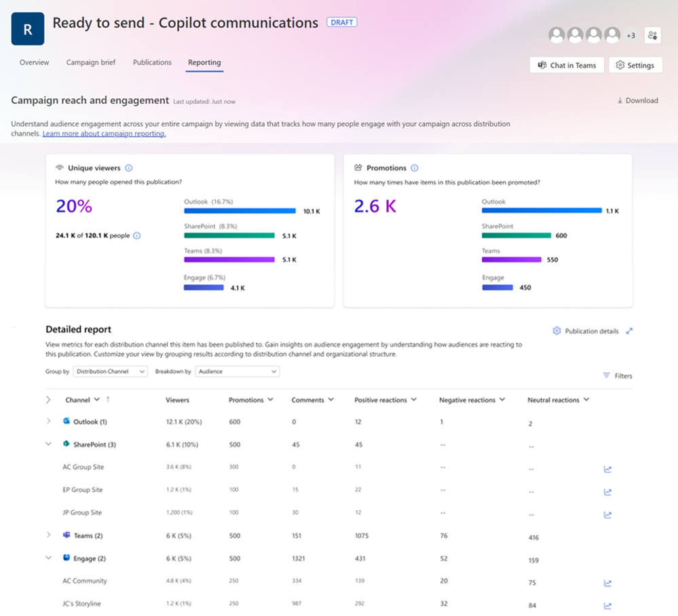This screenshot has height=616, width=678.
Task: Open Publication details
Action: click(x=586, y=331)
